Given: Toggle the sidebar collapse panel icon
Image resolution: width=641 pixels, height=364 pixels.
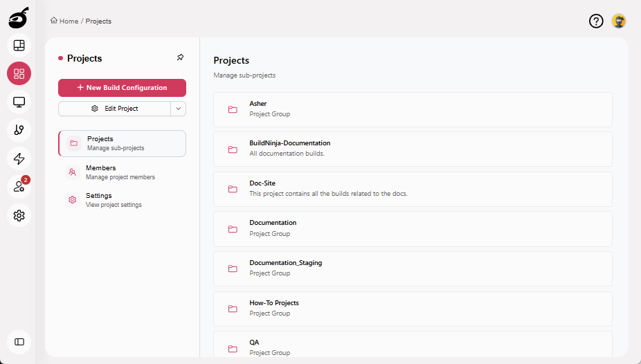Looking at the screenshot, I should (x=19, y=342).
